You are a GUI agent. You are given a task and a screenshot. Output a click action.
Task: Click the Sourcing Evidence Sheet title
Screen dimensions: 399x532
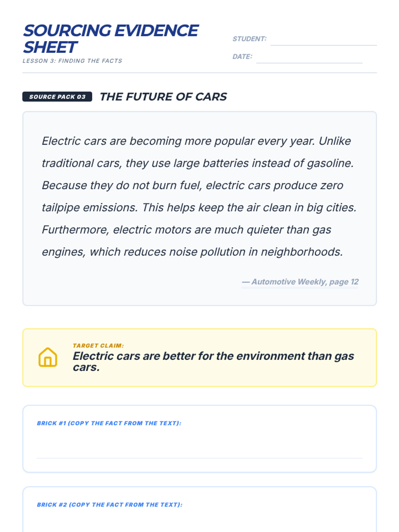(110, 39)
